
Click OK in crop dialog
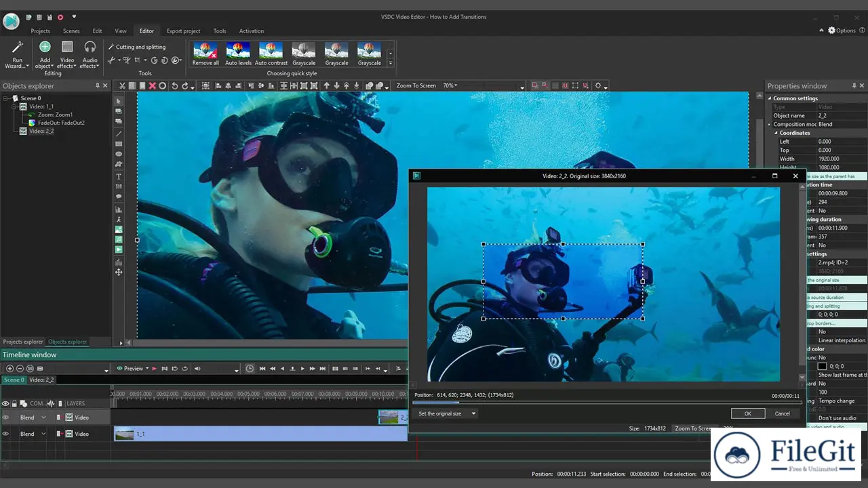pyautogui.click(x=748, y=413)
